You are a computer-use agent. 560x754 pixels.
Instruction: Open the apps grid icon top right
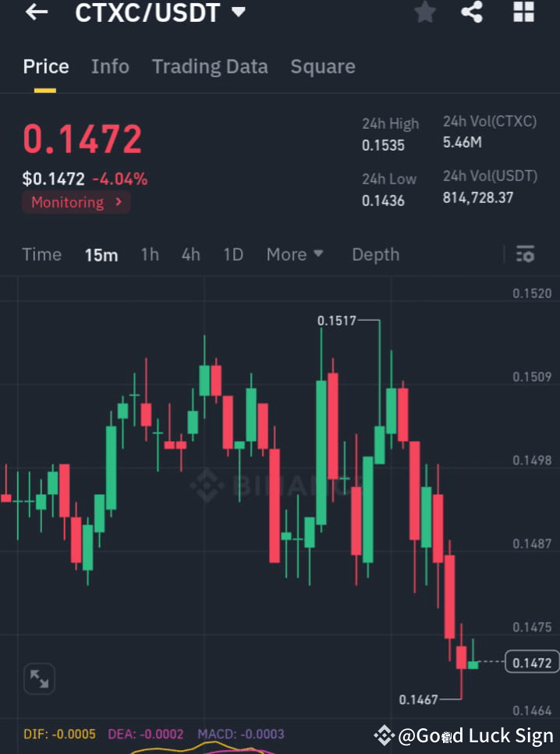(x=523, y=12)
